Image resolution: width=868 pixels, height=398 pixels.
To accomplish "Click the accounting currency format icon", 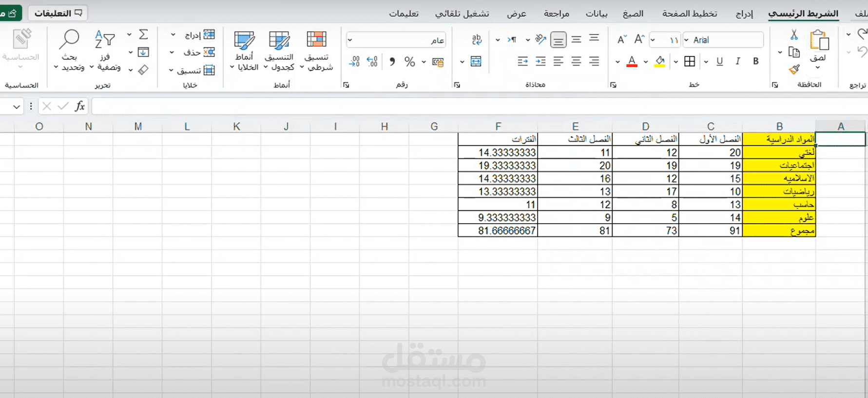I will tap(438, 62).
